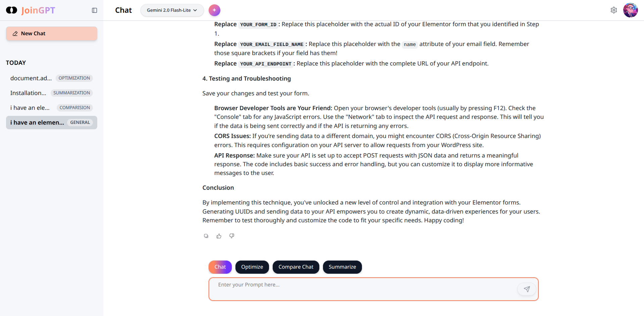Select the Compare Chat mode
The width and height of the screenshot is (644, 316).
click(x=296, y=267)
